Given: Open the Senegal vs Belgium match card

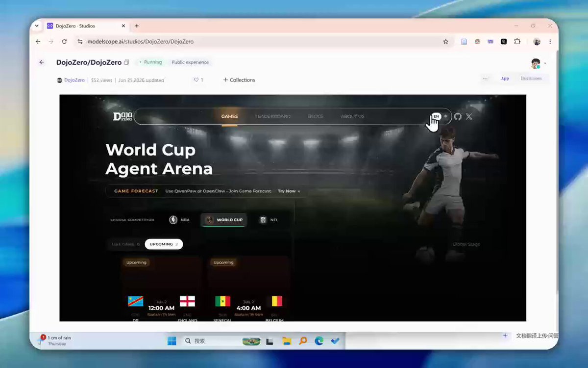Looking at the screenshot, I should click(x=248, y=289).
